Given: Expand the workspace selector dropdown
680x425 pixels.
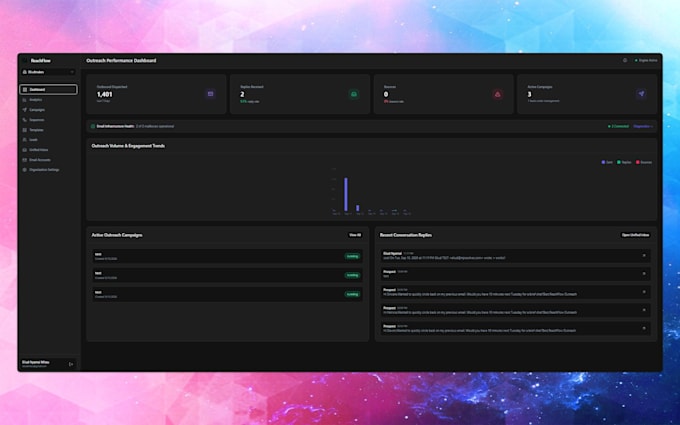Looking at the screenshot, I should pyautogui.click(x=49, y=72).
